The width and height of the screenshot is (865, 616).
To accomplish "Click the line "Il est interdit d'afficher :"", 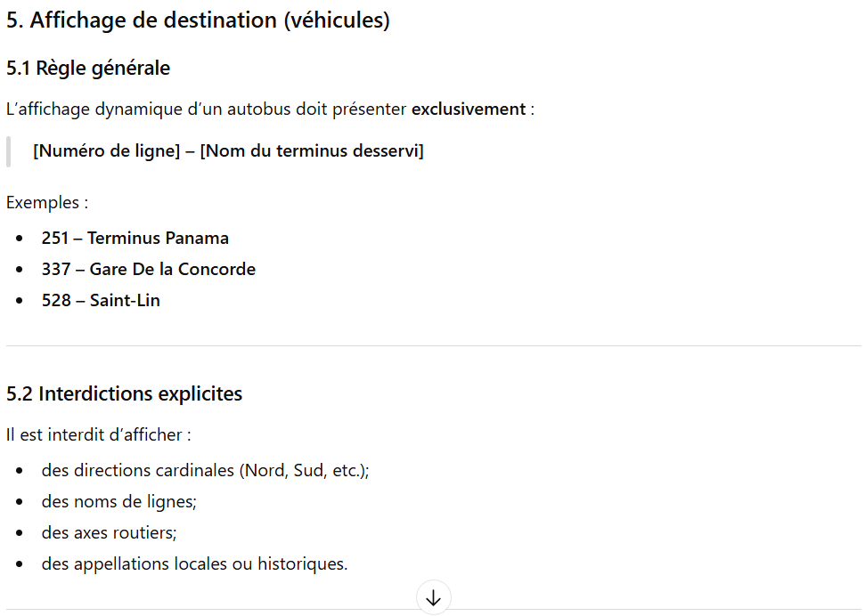I will pos(99,435).
